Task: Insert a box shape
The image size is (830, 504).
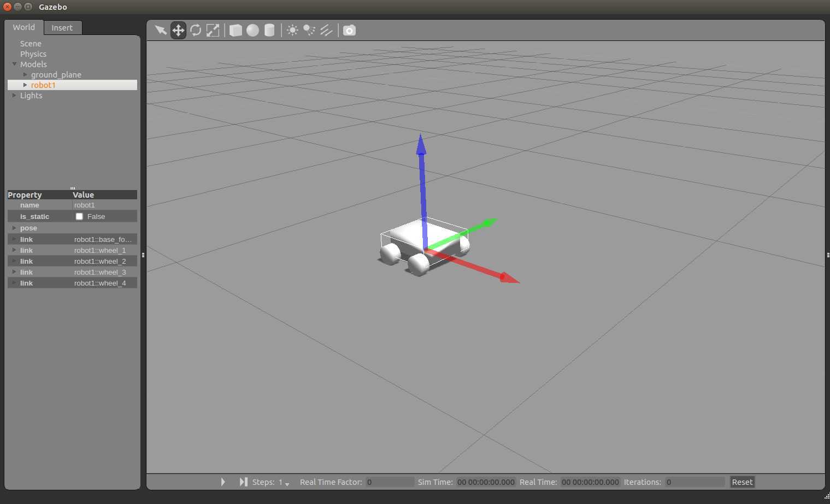Action: click(236, 30)
